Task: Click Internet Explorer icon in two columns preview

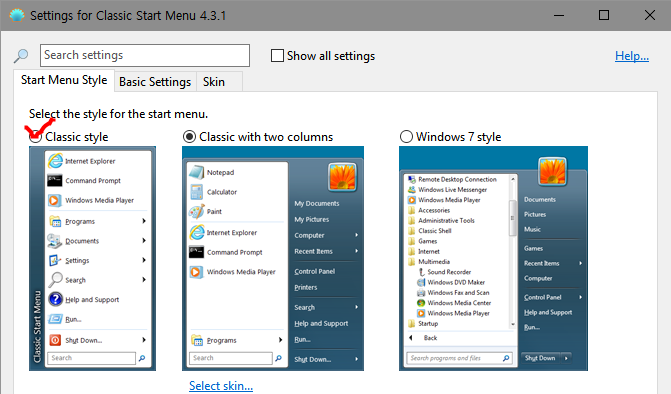Action: 197,232
